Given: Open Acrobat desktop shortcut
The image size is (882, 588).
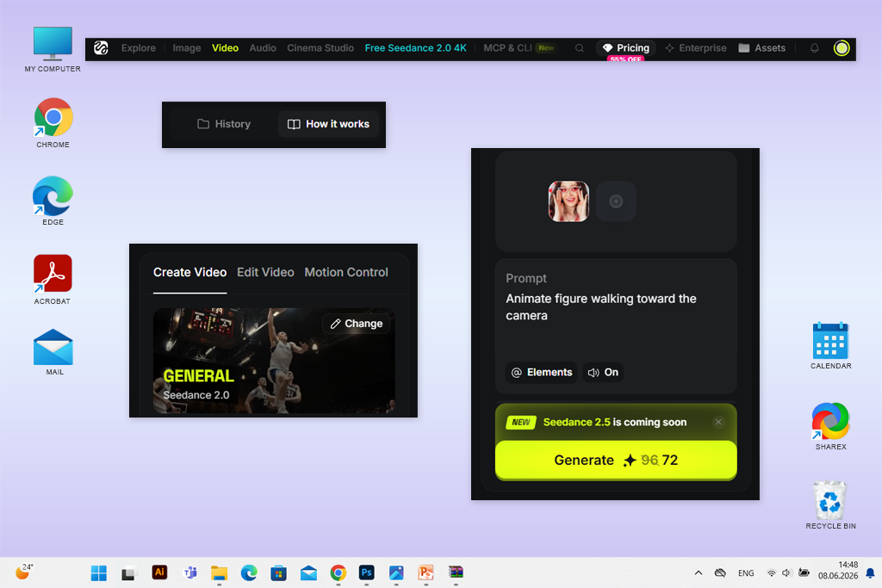Looking at the screenshot, I should [53, 280].
